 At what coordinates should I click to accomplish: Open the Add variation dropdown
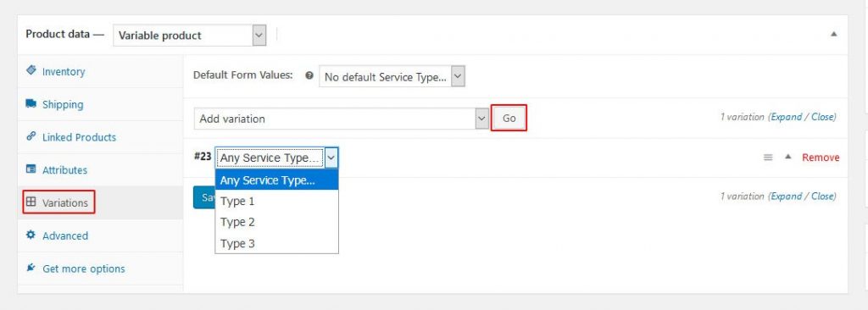click(341, 119)
